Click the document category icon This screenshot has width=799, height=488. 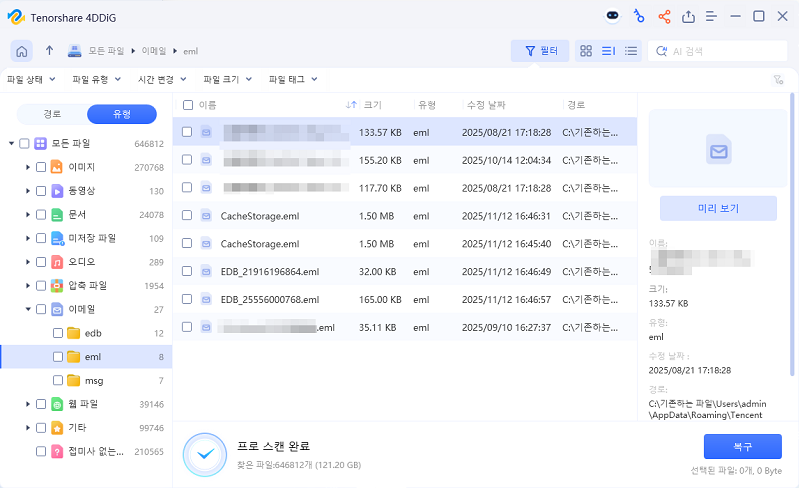(x=57, y=214)
